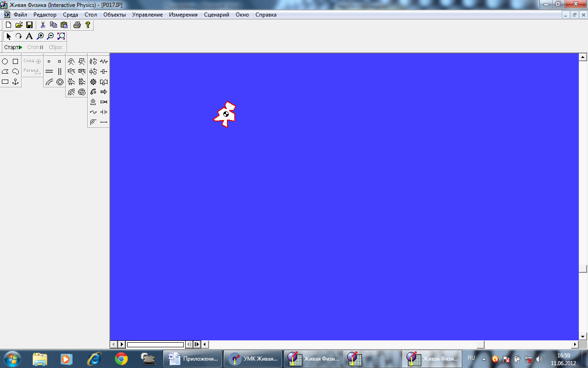Screen dimensions: 588x368
Task: Select the text tool A
Action: (29, 36)
